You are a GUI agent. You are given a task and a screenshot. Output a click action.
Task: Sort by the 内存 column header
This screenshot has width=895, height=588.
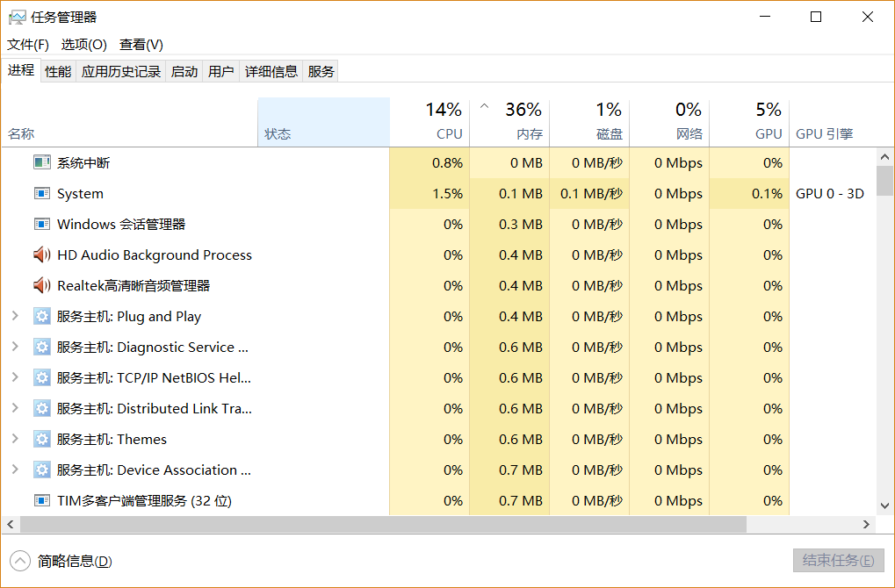point(509,122)
